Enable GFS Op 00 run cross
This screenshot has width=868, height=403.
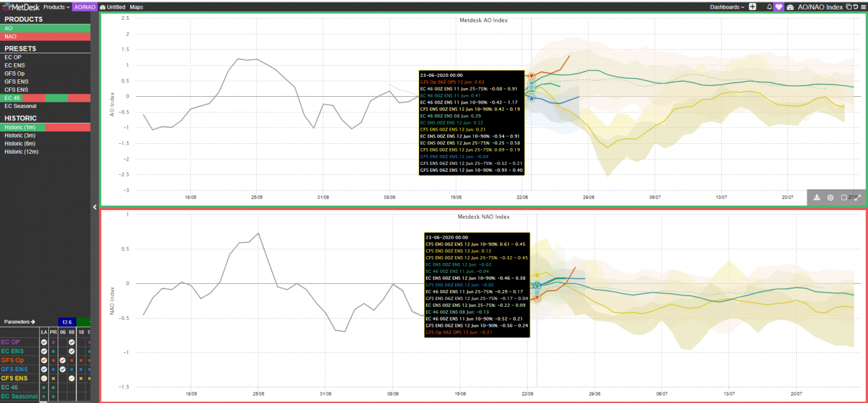pos(72,360)
